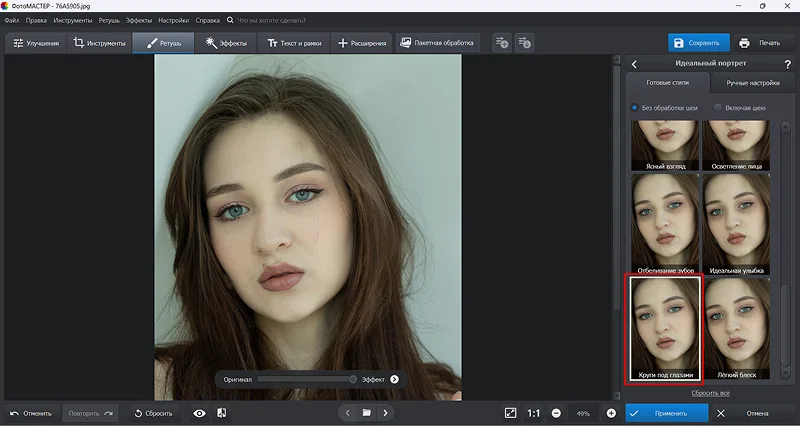Open the Расширения tab
Screen dimensions: 800x426
click(x=362, y=43)
